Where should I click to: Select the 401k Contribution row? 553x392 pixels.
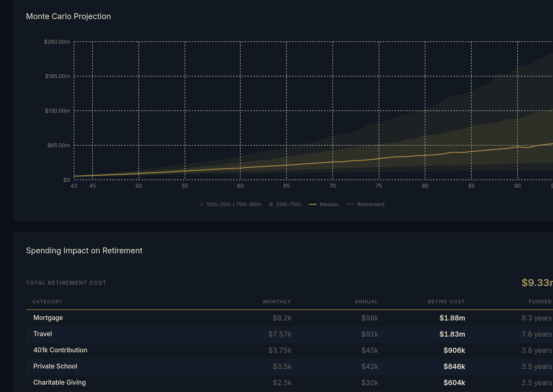pos(61,350)
